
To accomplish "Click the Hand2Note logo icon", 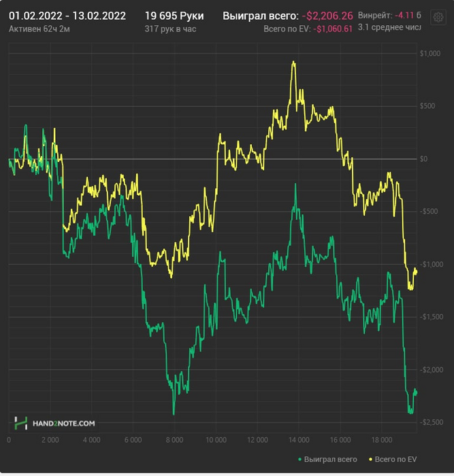I will coord(21,422).
